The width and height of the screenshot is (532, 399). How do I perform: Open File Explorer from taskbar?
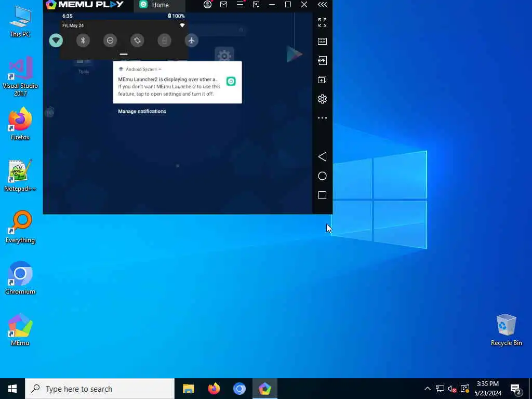pyautogui.click(x=188, y=389)
